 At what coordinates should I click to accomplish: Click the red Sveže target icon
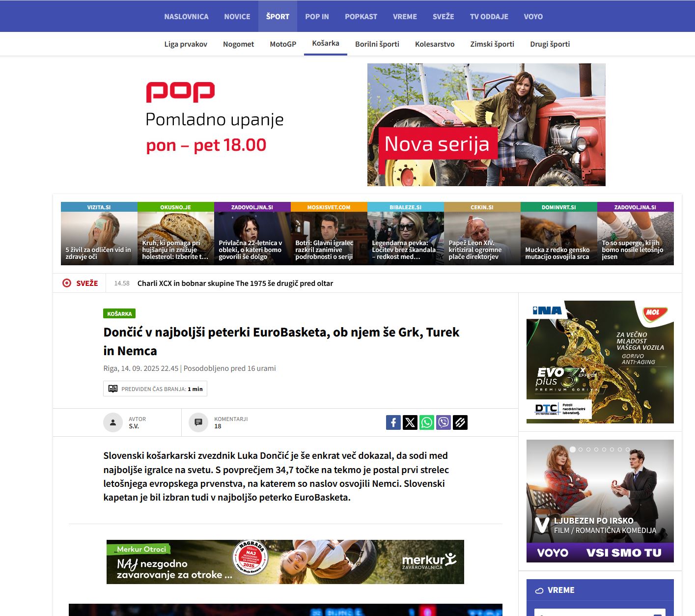67,283
